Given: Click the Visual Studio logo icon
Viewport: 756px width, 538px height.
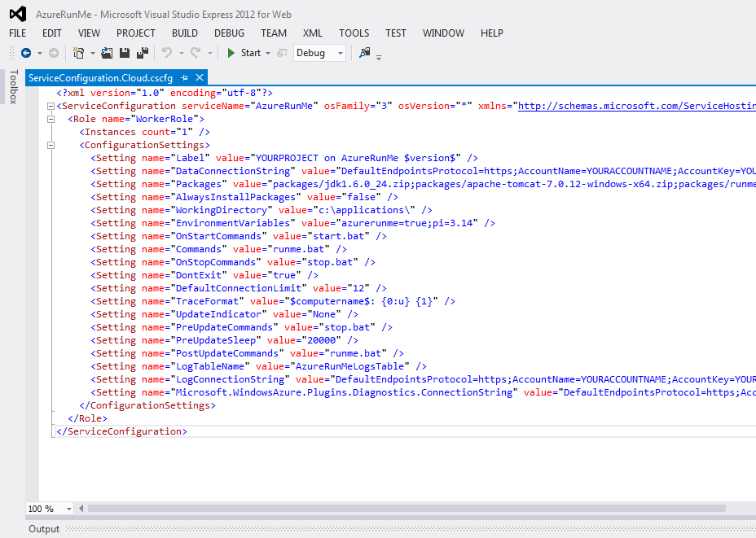Looking at the screenshot, I should [x=18, y=14].
